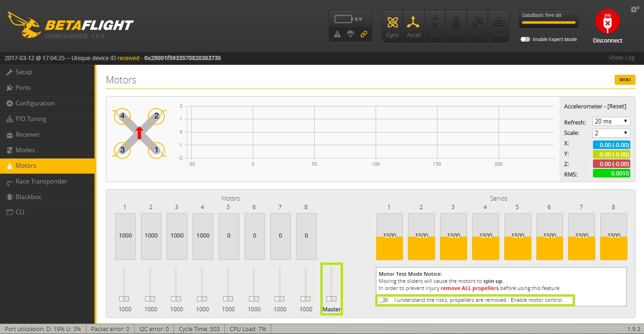Click the link status chain icon
This screenshot has height=334, width=644.
pyautogui.click(x=364, y=34)
